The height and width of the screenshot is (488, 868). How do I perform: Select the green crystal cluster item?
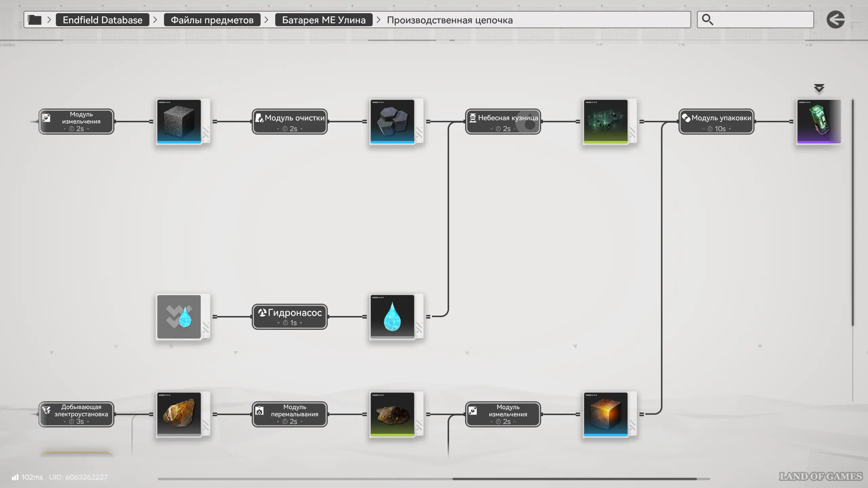point(606,121)
